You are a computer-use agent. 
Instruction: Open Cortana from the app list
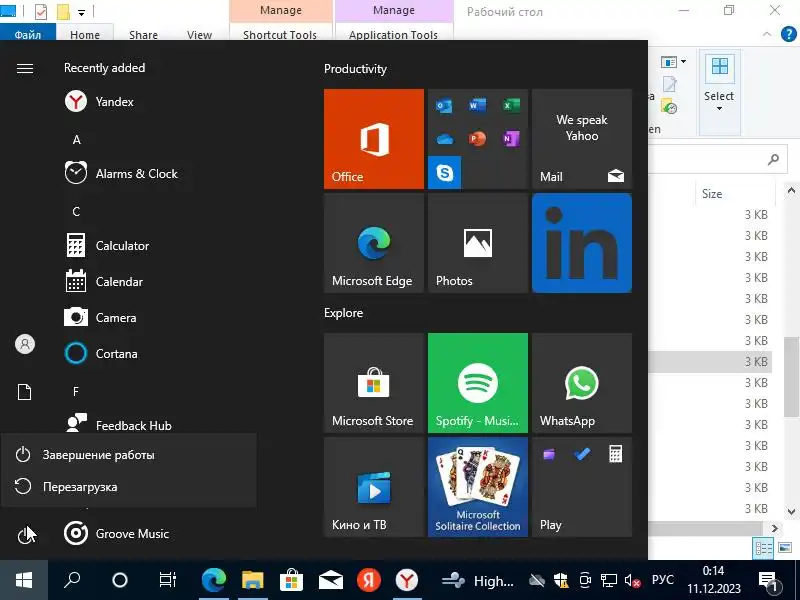pos(101,354)
